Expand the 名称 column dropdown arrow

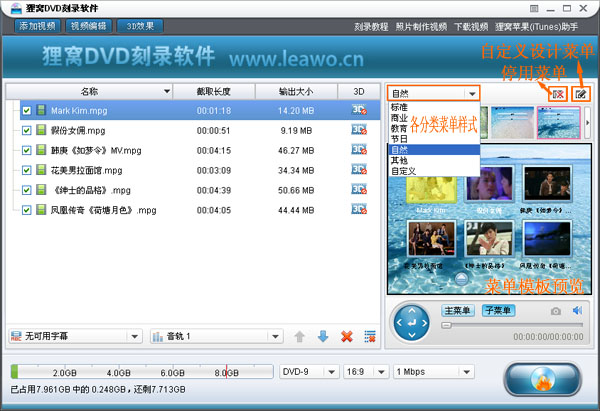pyautogui.click(x=167, y=91)
